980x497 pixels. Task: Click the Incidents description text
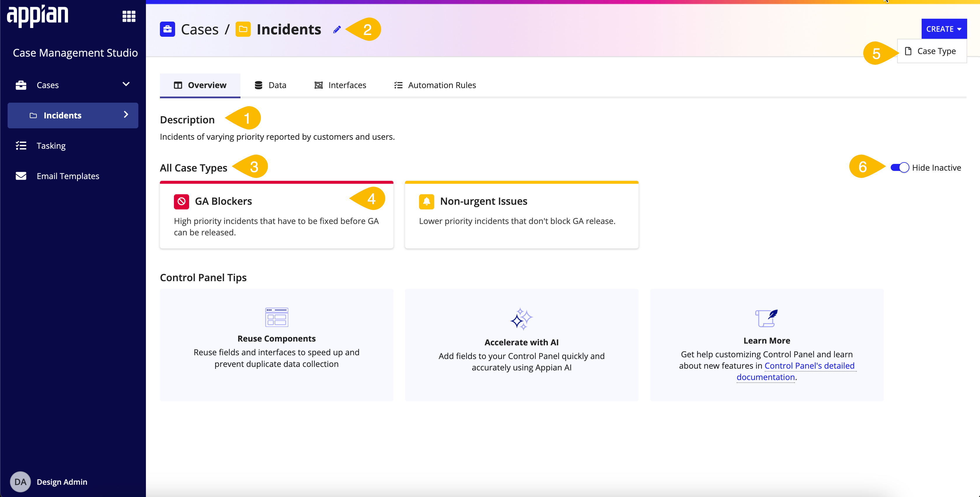click(x=277, y=136)
